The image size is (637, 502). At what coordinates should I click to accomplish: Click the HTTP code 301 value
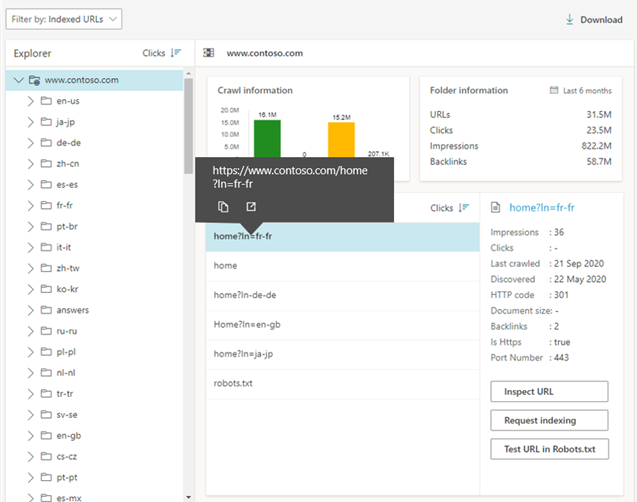pyautogui.click(x=561, y=295)
